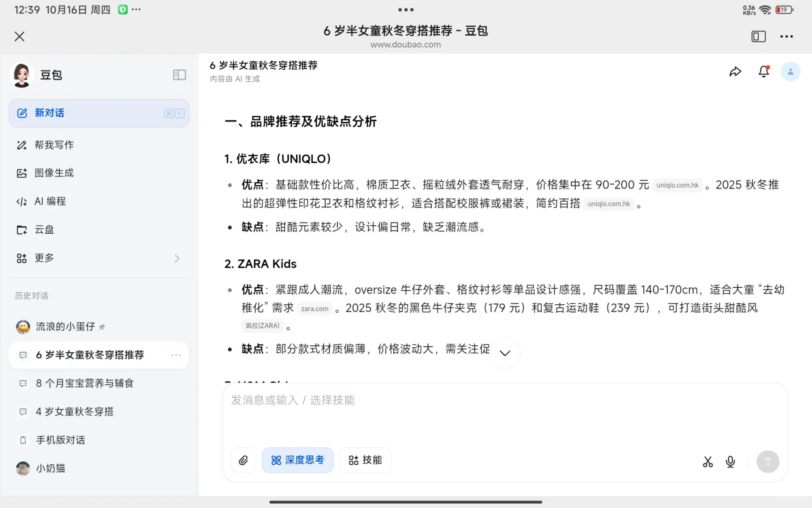This screenshot has width=812, height=508.
Task: Open the zara.com source citation
Action: pyautogui.click(x=315, y=309)
